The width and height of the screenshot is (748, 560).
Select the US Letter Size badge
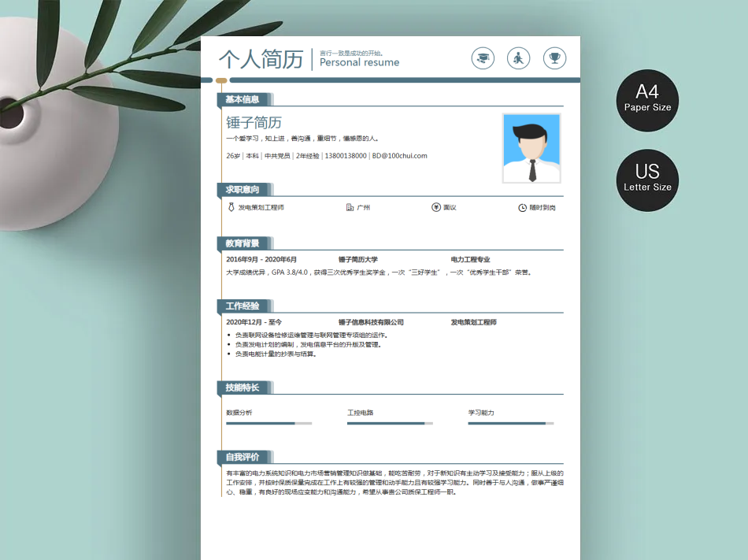647,180
